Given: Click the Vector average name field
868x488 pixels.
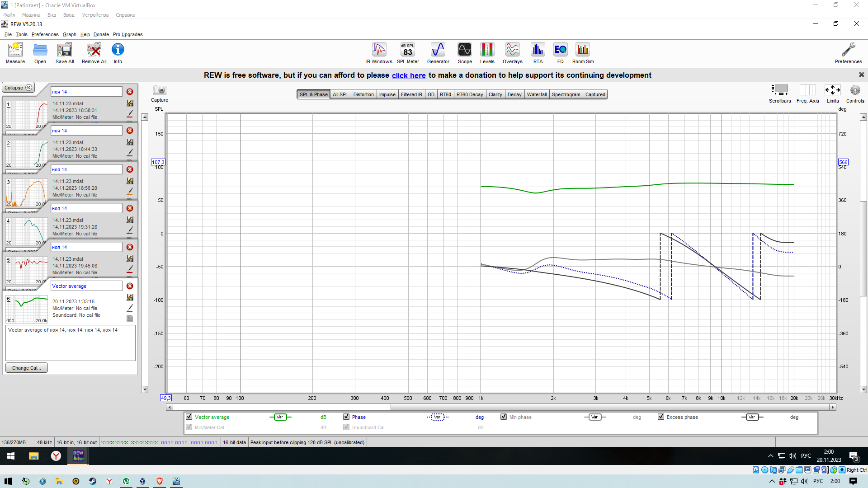Looking at the screenshot, I should coord(86,286).
